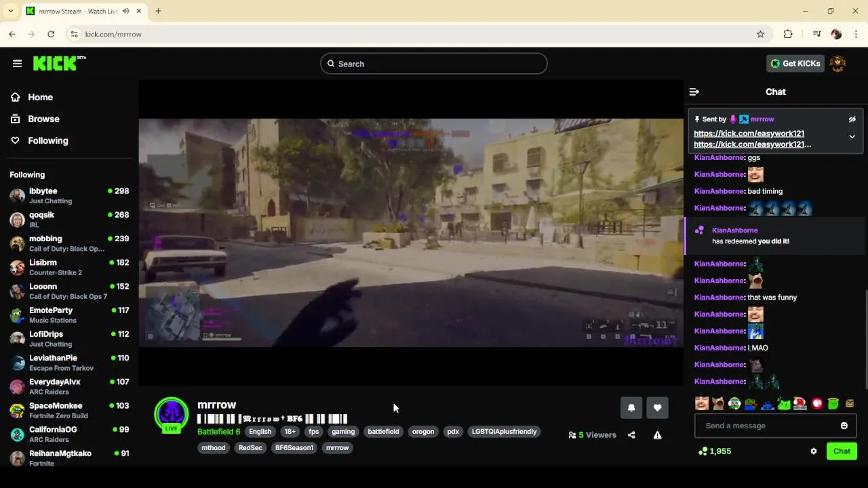Open EmoteParty channel in sidebar
The height and width of the screenshot is (488, 868).
coord(69,315)
